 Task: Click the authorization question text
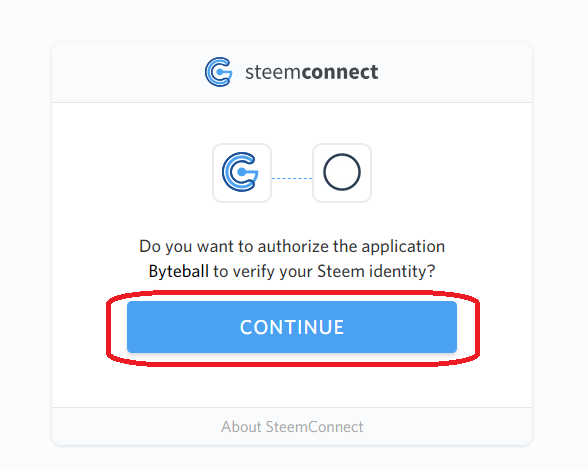(292, 259)
